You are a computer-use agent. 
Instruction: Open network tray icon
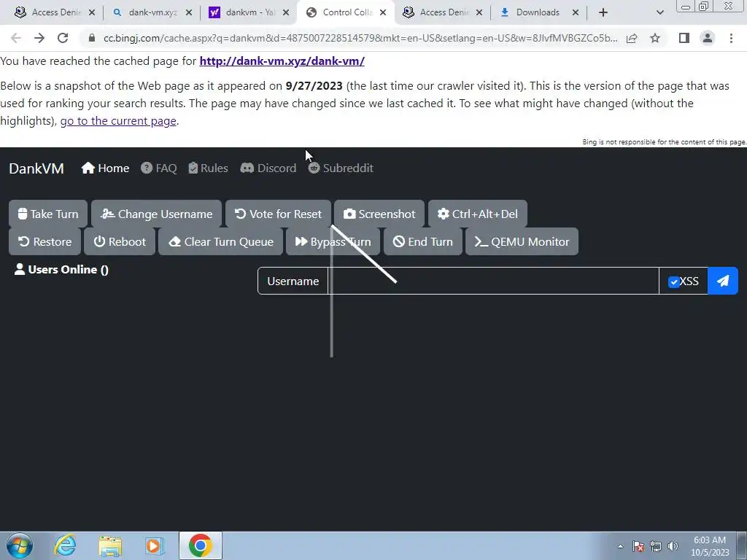tap(656, 546)
